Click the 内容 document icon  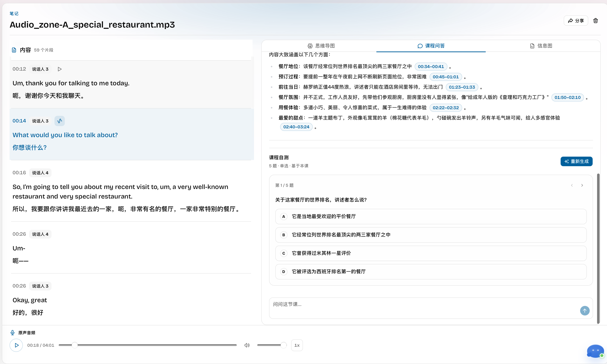point(14,50)
